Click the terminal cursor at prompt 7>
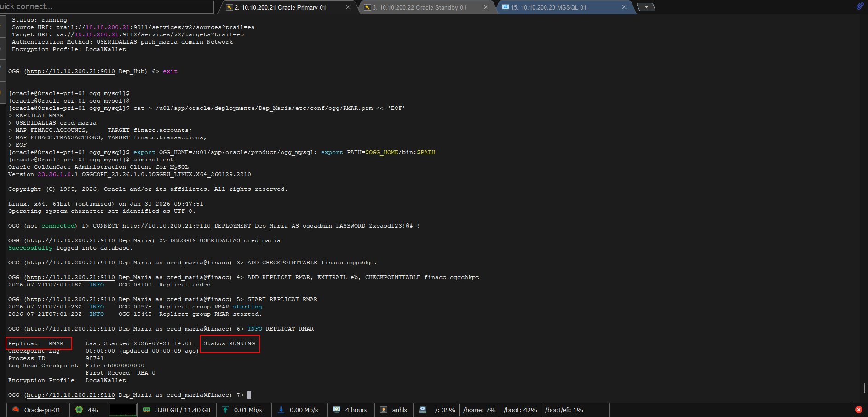Viewport: 868px width, 417px height. pyautogui.click(x=249, y=395)
